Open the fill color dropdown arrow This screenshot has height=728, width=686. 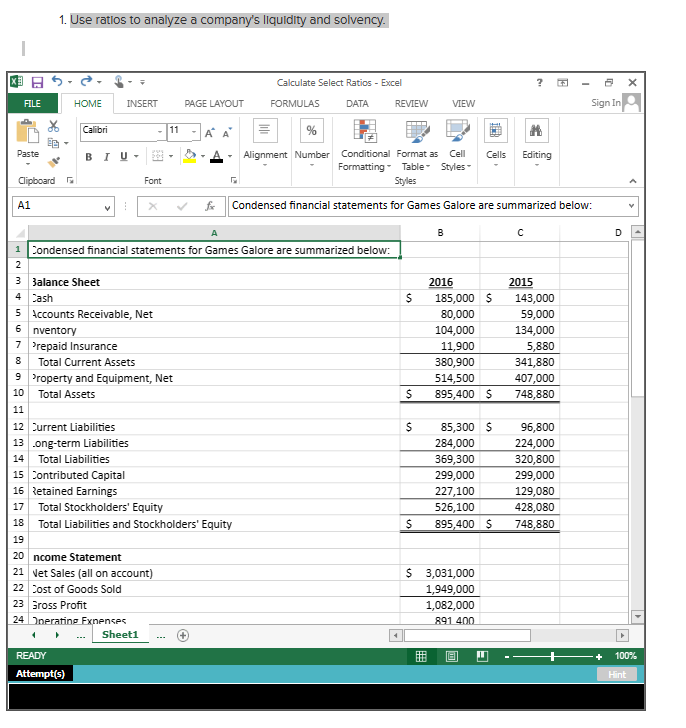[x=203, y=156]
